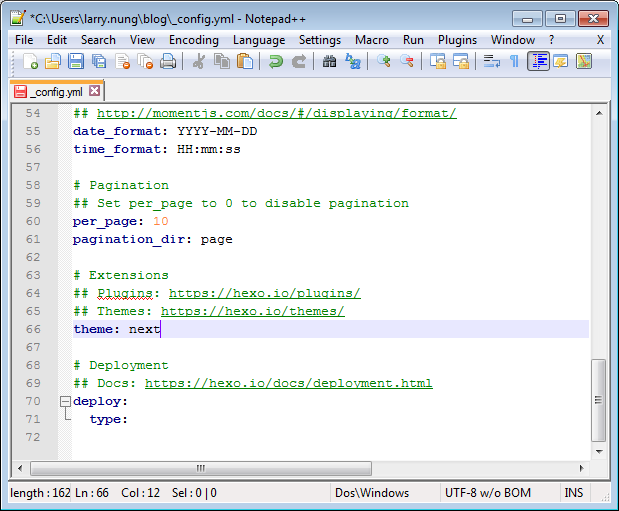Toggle the Indent guide toolbar button

pyautogui.click(x=538, y=62)
